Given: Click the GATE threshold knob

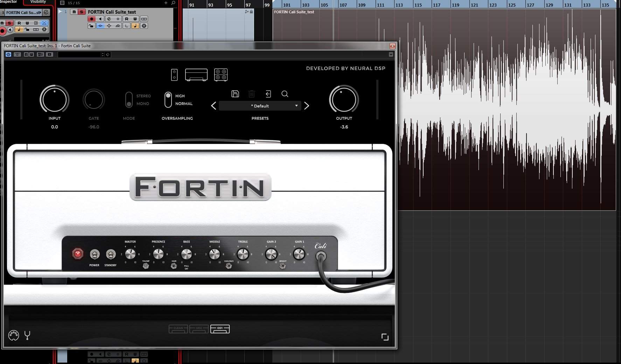Looking at the screenshot, I should (x=94, y=99).
